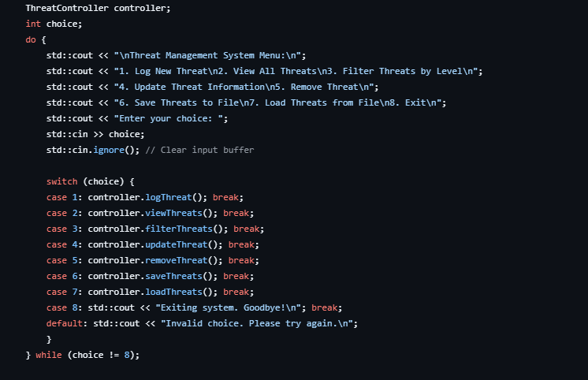Click the loadThreats function call
588x380 pixels.
[x=173, y=292]
